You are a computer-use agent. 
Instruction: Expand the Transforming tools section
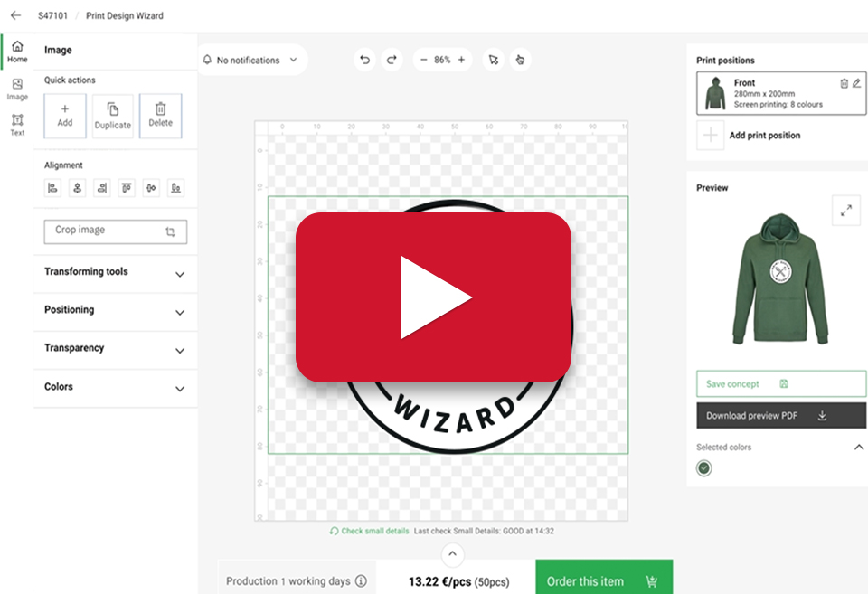tap(115, 273)
